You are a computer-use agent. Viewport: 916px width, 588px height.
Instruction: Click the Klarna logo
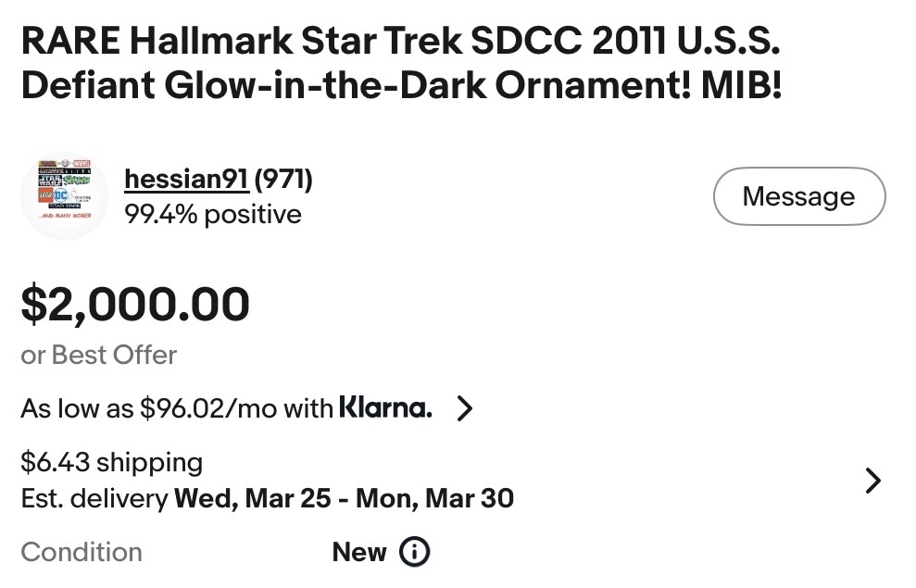[385, 407]
